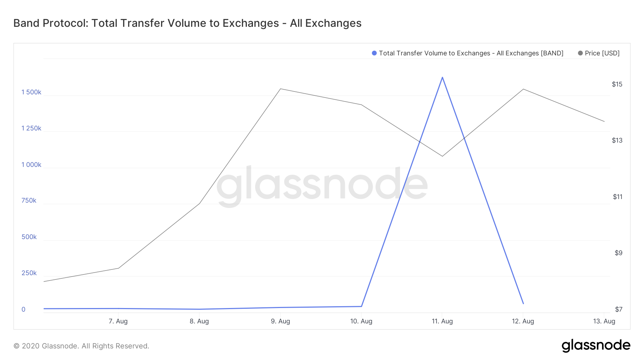Click the price line dip at 11 Aug
Screen dimensions: 644x362
tap(442, 156)
